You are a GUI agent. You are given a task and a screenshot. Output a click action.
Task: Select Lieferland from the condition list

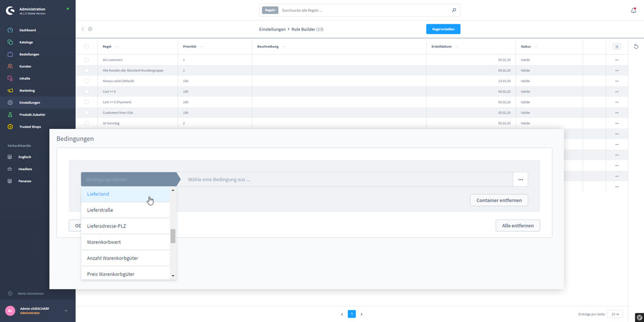coord(98,194)
